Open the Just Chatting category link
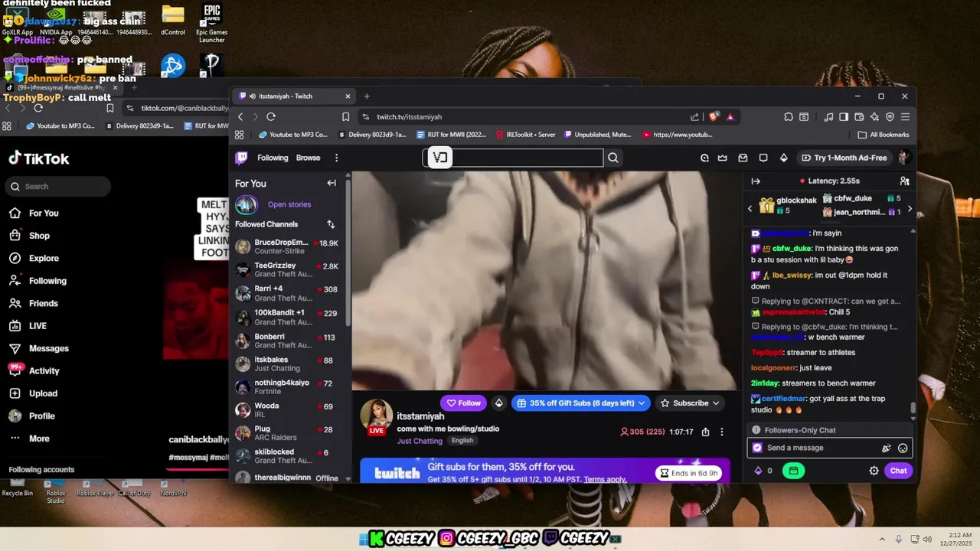The image size is (980, 551). coord(420,441)
